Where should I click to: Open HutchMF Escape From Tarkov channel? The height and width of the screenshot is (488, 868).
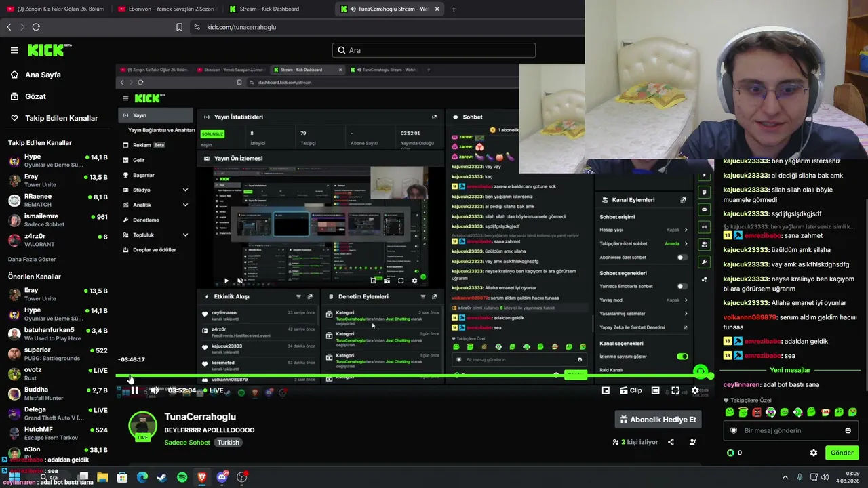[58, 433]
